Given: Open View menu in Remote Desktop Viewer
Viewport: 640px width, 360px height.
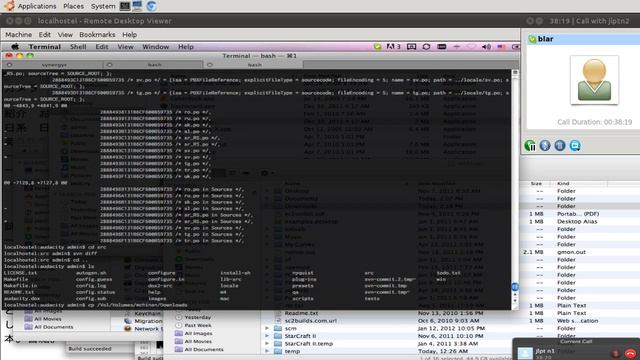Looking at the screenshot, I should point(65,35).
